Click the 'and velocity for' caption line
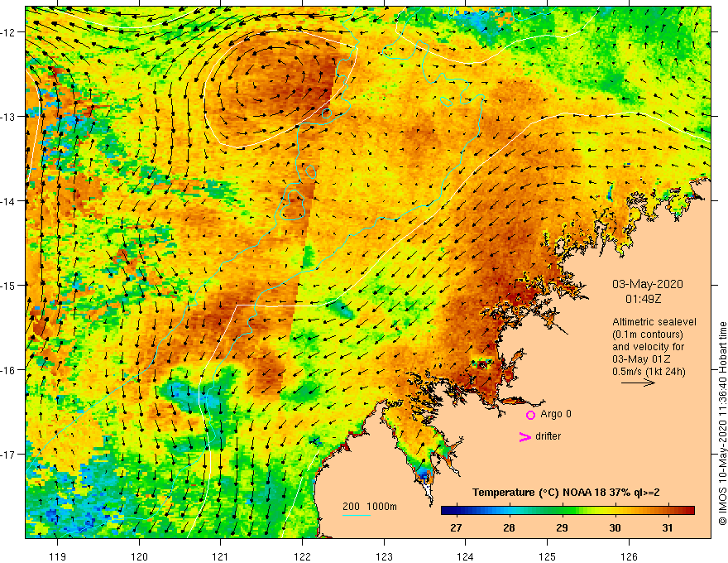728x563 pixels. pyautogui.click(x=648, y=347)
